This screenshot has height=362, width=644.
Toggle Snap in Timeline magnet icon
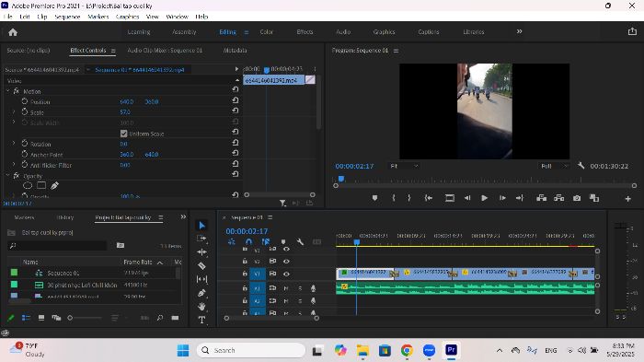(x=249, y=242)
